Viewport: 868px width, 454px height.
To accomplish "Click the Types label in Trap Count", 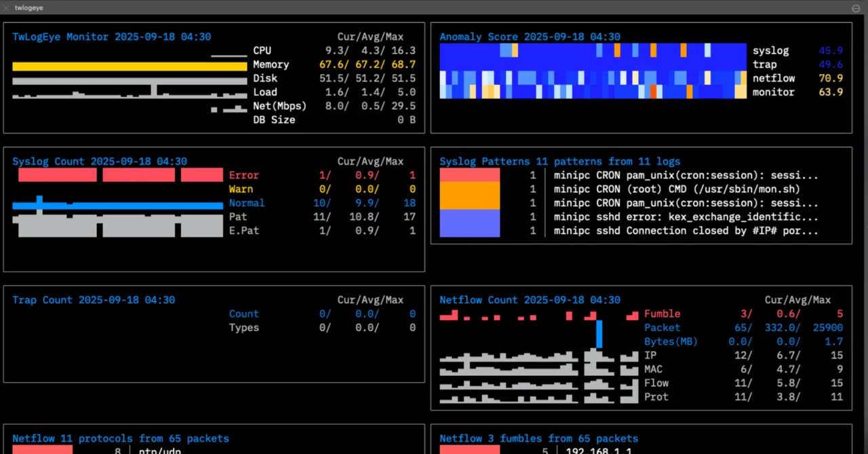I will (243, 328).
